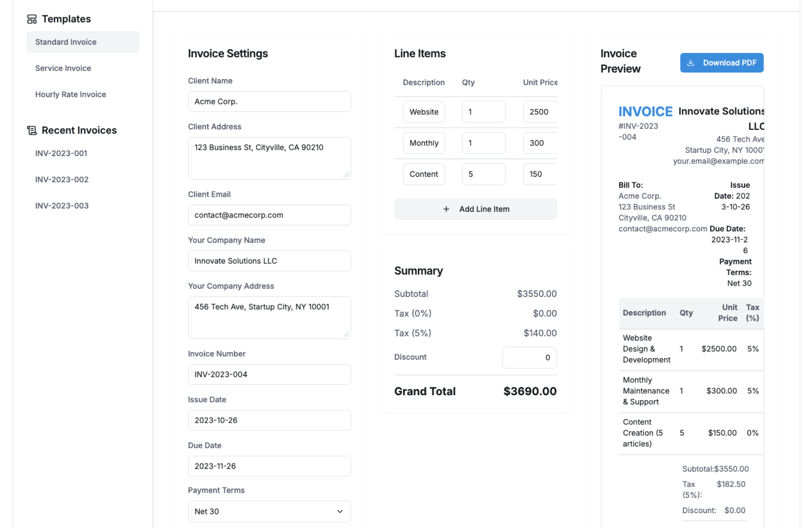Click the plus icon for adding line item
The height and width of the screenshot is (528, 812).
click(446, 209)
